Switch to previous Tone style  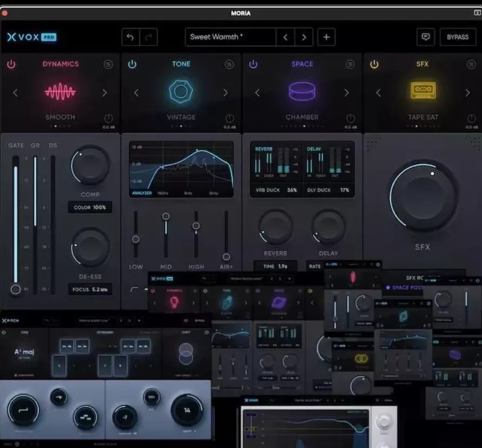pos(136,93)
